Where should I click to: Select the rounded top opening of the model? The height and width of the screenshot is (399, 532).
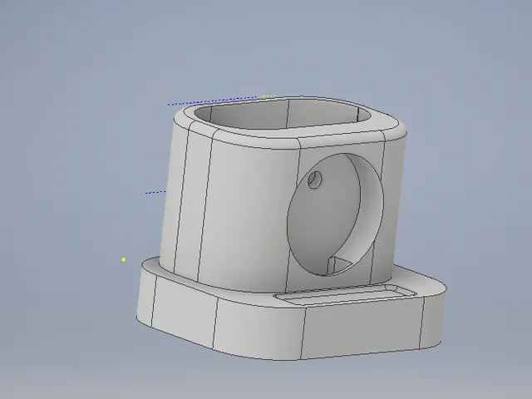(283, 115)
